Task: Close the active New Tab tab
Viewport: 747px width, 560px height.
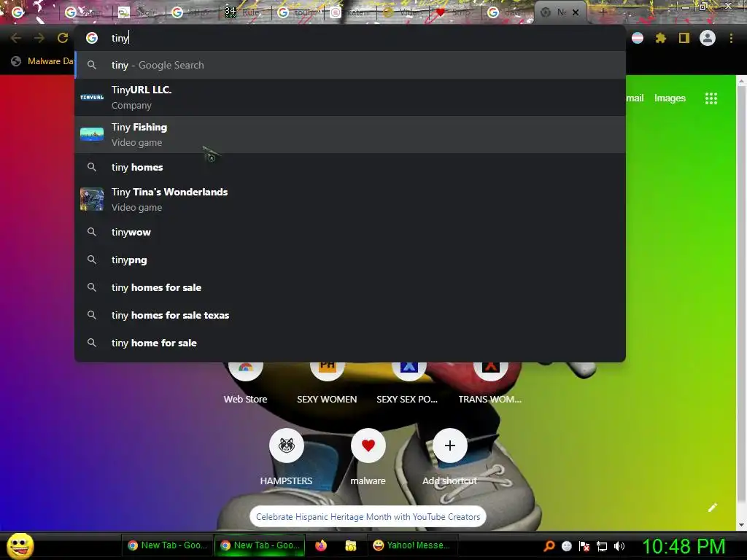Action: point(576,12)
